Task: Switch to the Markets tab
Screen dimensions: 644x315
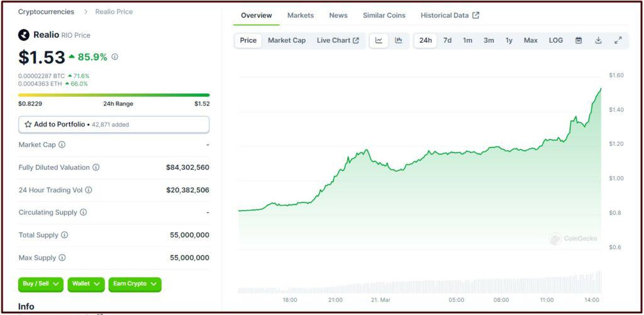Action: (x=300, y=15)
